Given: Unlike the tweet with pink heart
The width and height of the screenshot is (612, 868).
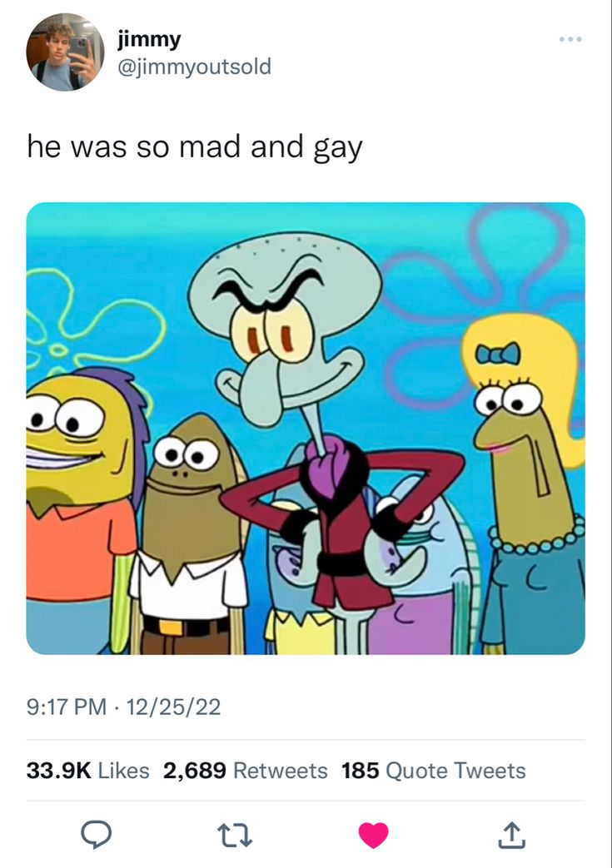Looking at the screenshot, I should [374, 835].
